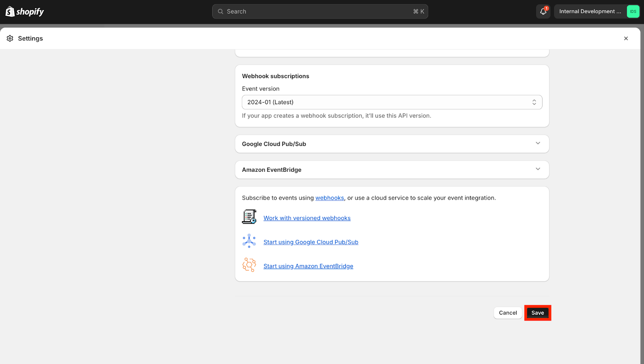The height and width of the screenshot is (364, 644).
Task: Click the Event version label
Action: pos(261,89)
